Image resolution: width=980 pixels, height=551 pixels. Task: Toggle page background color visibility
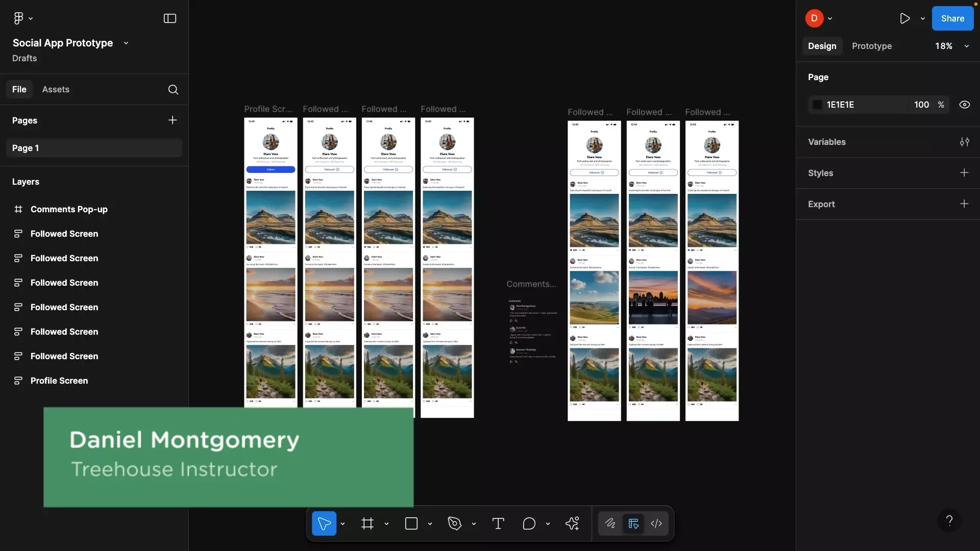tap(965, 105)
